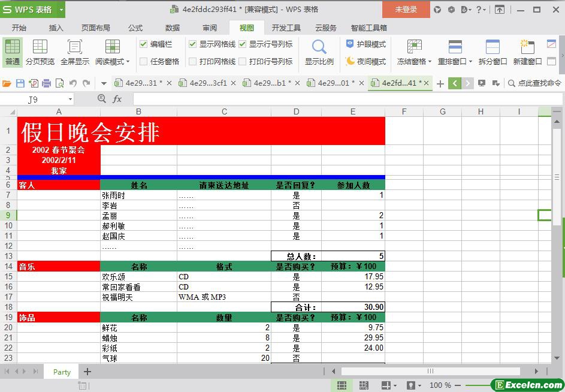Click the insert function fx icon
The image size is (565, 392).
[x=117, y=99]
